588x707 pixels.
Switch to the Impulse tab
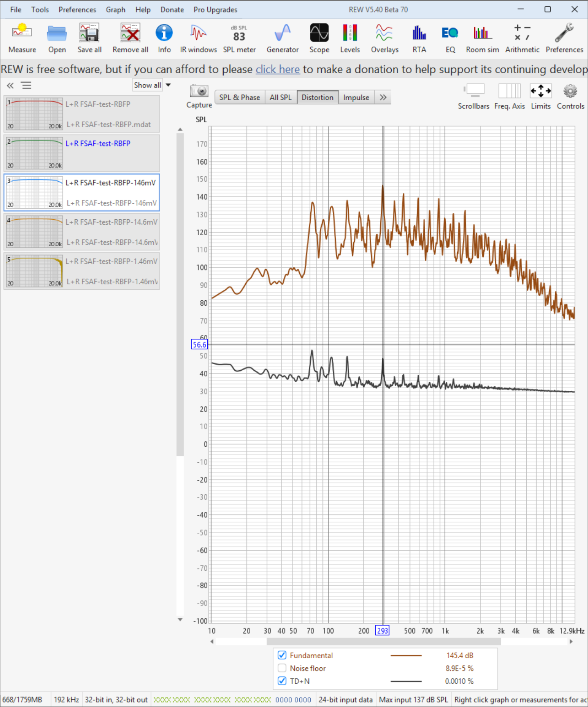point(356,97)
